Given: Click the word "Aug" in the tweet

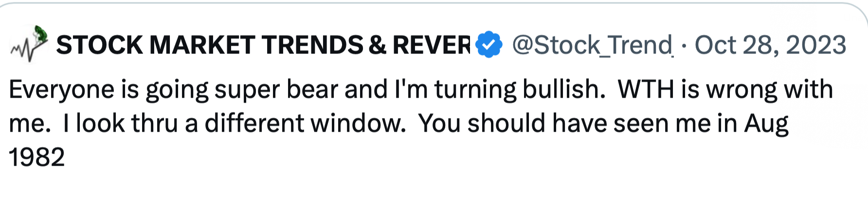Looking at the screenshot, I should tap(766, 123).
